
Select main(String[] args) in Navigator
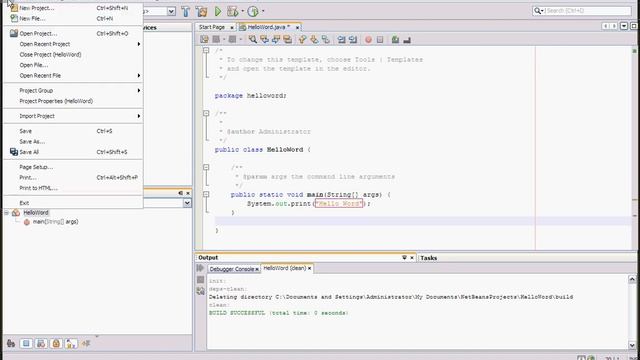tap(55, 222)
